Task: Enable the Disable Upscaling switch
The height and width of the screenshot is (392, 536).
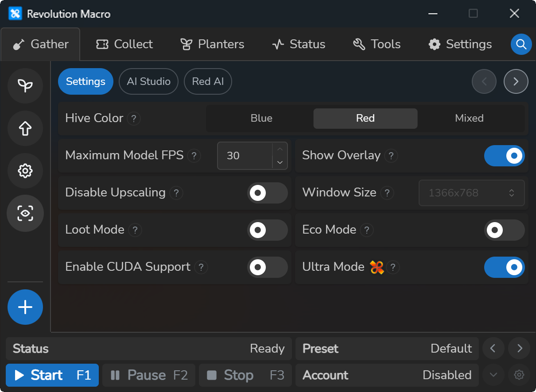Action: click(x=268, y=193)
